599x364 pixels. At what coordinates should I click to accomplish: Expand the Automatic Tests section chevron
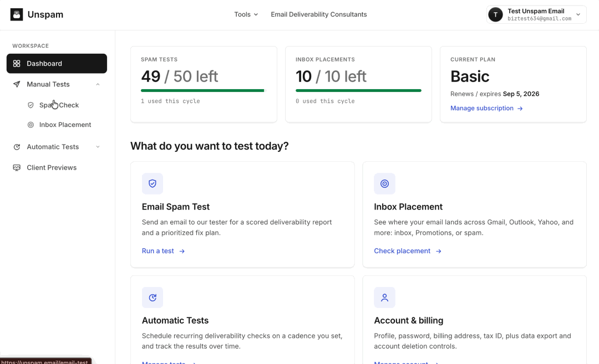pos(98,147)
